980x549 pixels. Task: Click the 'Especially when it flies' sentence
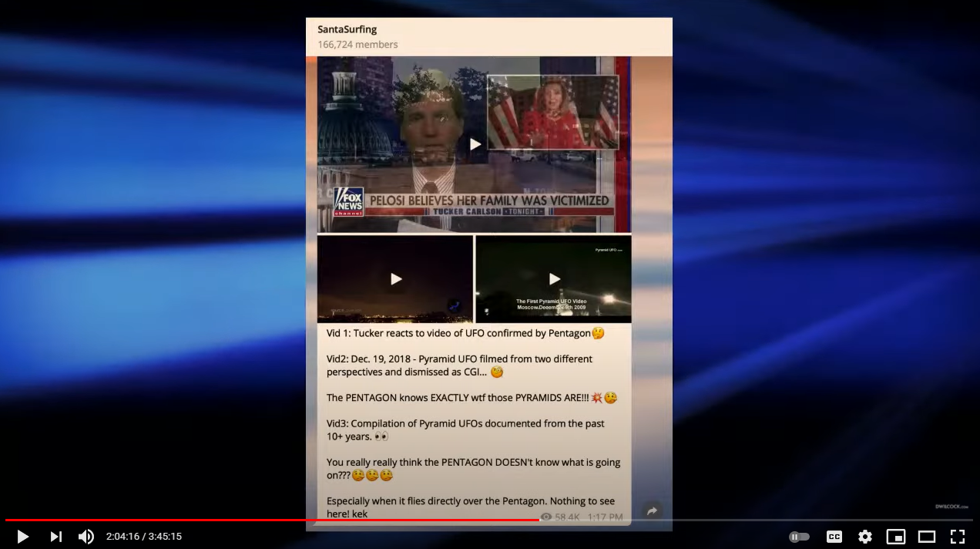[470, 507]
